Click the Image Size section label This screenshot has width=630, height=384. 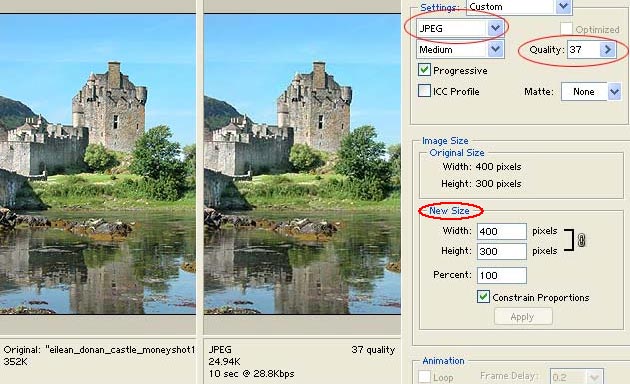[445, 141]
